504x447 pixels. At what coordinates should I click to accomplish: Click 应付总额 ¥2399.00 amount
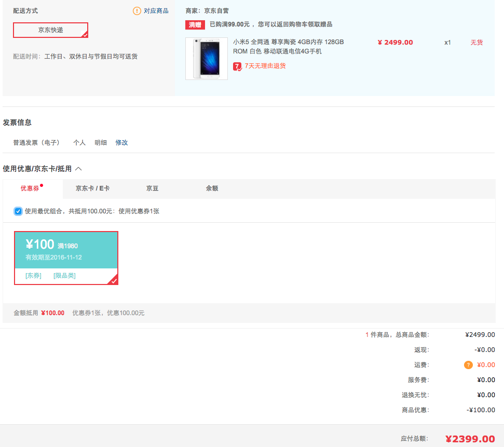tap(470, 439)
